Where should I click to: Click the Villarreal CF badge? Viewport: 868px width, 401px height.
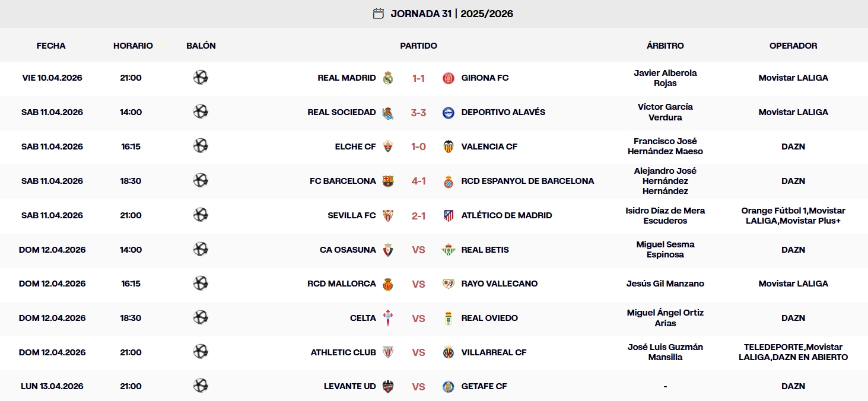(449, 352)
